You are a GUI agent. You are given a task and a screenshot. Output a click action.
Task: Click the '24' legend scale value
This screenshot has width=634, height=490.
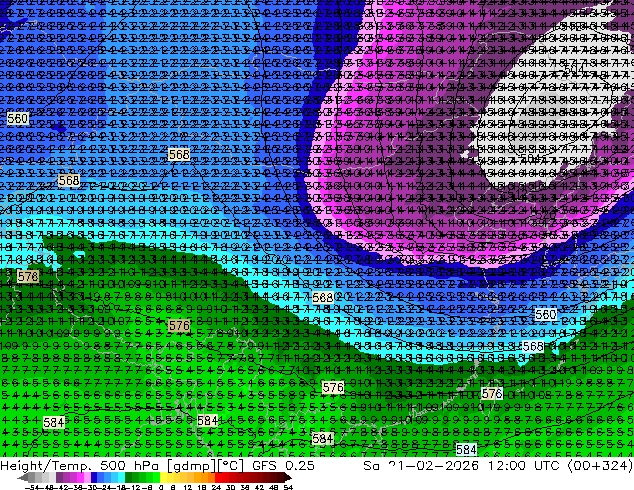click(x=216, y=487)
